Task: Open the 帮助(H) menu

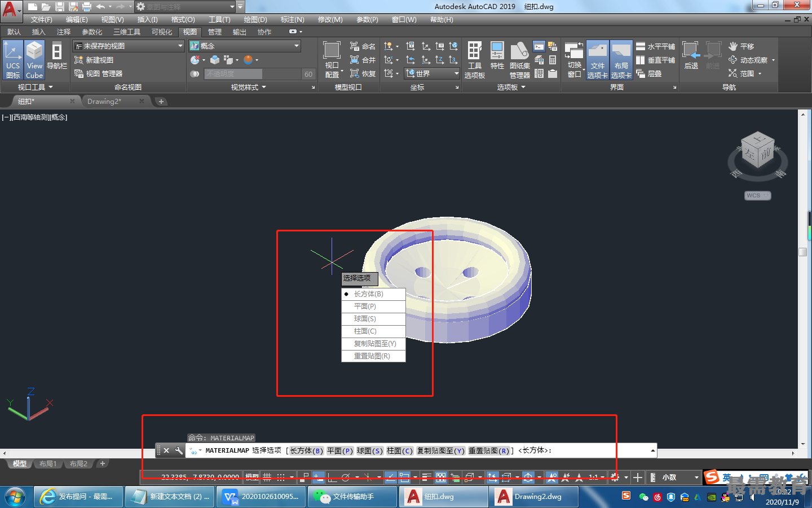Action: [442, 20]
